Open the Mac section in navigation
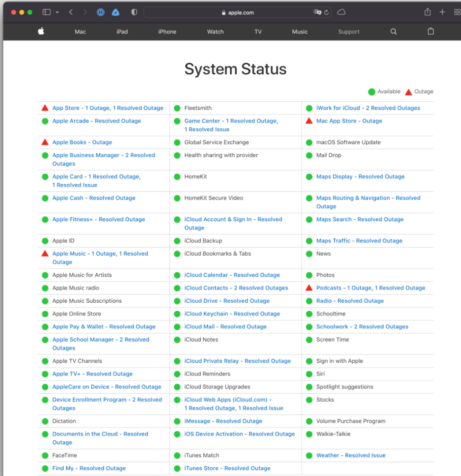 click(80, 31)
